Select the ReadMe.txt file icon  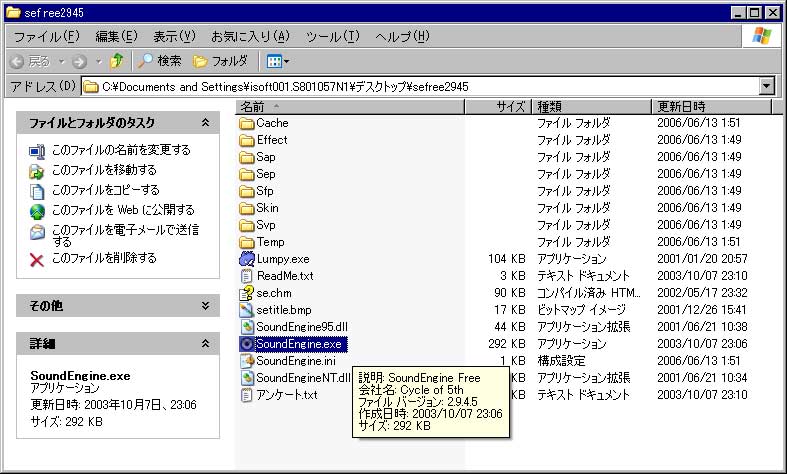coord(246,276)
